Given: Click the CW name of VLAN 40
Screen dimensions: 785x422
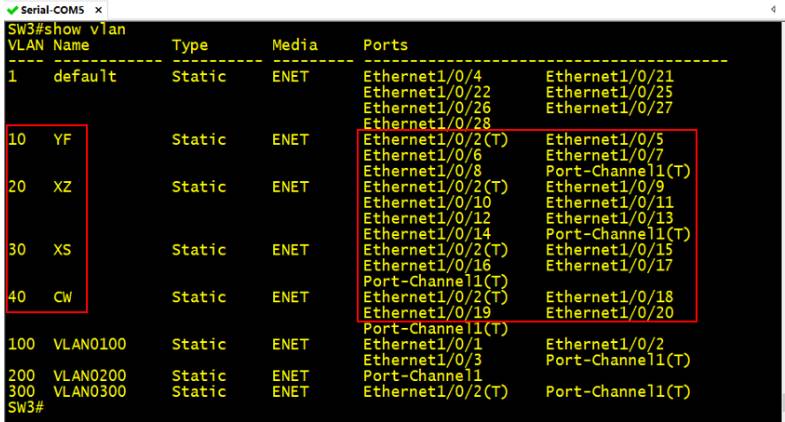Looking at the screenshot, I should tap(63, 297).
